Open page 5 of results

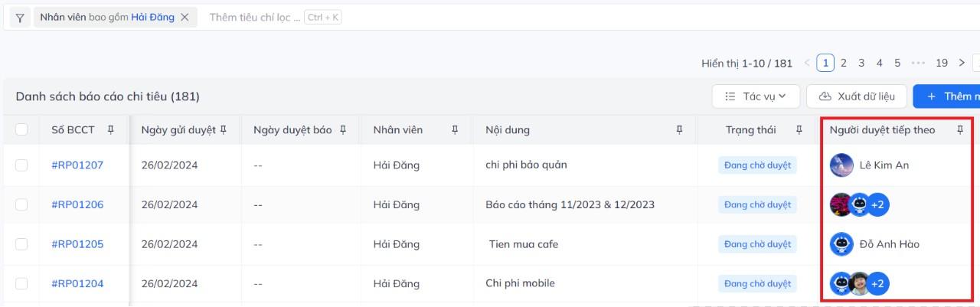(897, 63)
